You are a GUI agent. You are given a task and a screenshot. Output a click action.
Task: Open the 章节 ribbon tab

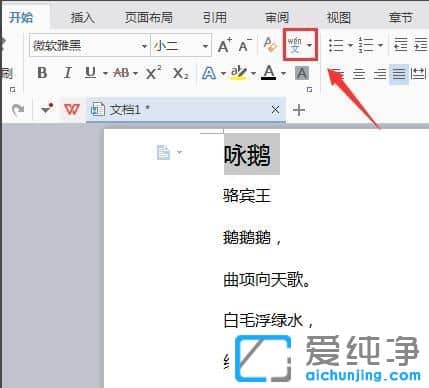tap(400, 18)
